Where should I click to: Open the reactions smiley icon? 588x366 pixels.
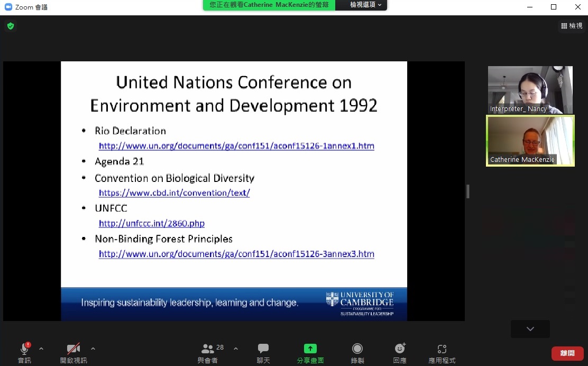pyautogui.click(x=400, y=349)
